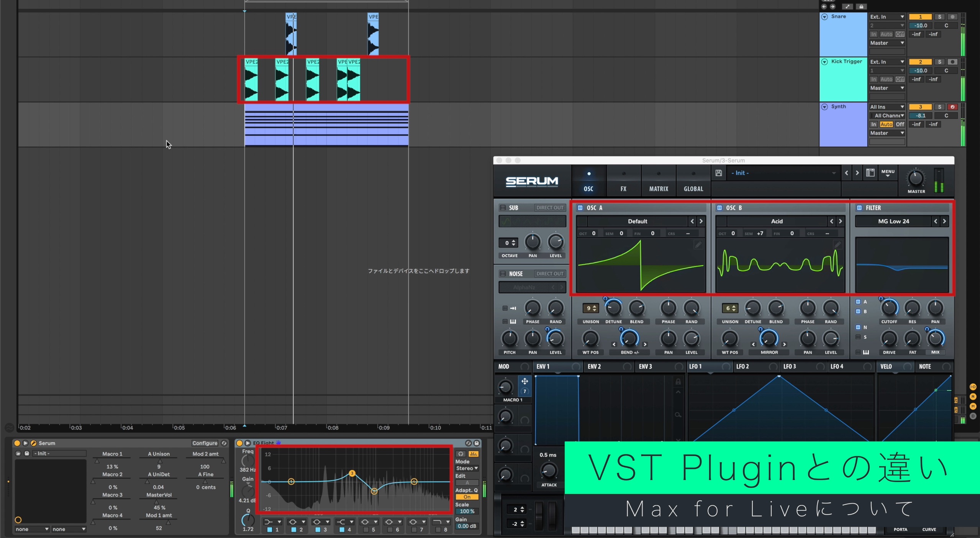The height and width of the screenshot is (538, 980).
Task: Open the Serum MENU dropdown
Action: [x=888, y=173]
